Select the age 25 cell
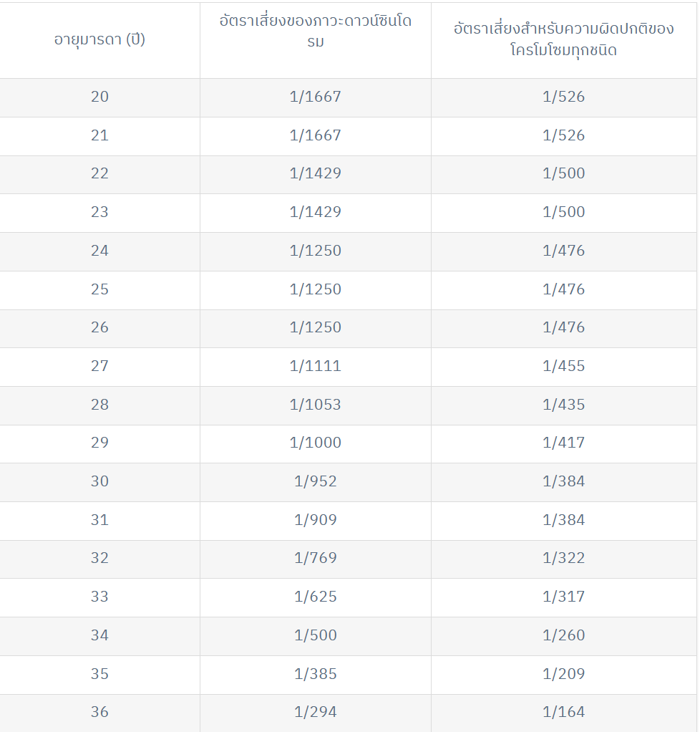The image size is (700, 732). tap(99, 290)
